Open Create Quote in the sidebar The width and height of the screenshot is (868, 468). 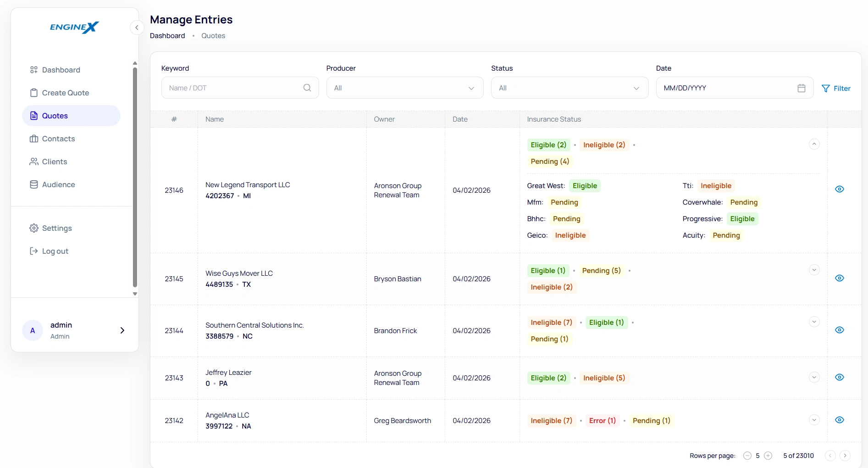[66, 93]
